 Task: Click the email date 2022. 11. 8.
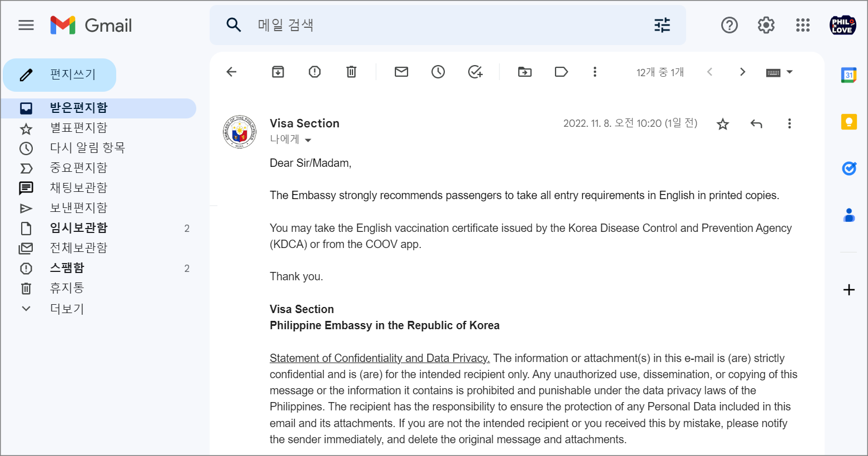631,123
